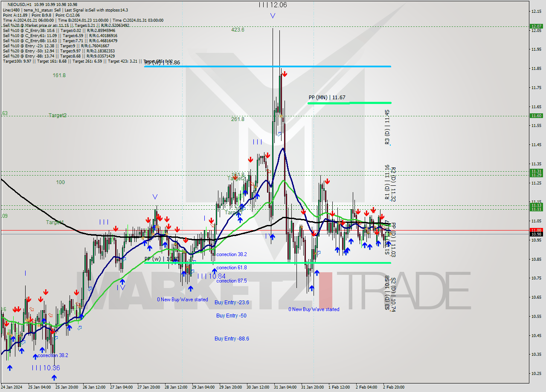The width and height of the screenshot is (546, 392).
Task: Click the '29 Jan 04:00' time label
Action: click(x=203, y=387)
